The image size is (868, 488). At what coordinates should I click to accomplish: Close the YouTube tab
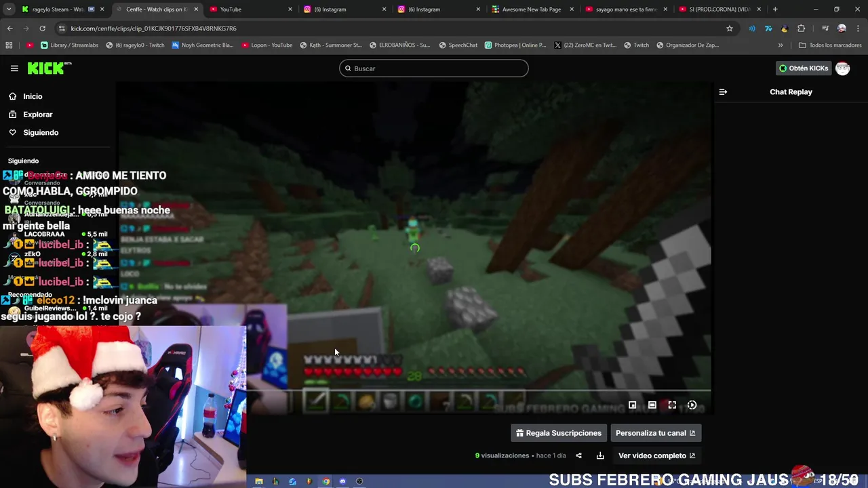pyautogui.click(x=290, y=9)
